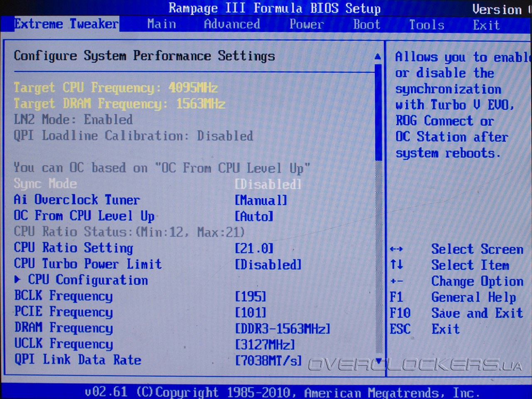Viewport: 532px width, 399px height.
Task: Select the Sync Mode label
Action: (45, 184)
